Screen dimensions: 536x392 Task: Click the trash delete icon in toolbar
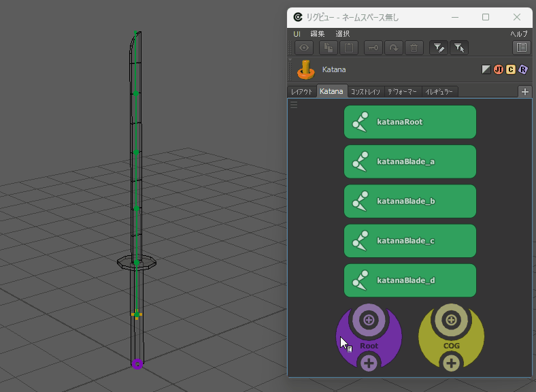point(414,48)
